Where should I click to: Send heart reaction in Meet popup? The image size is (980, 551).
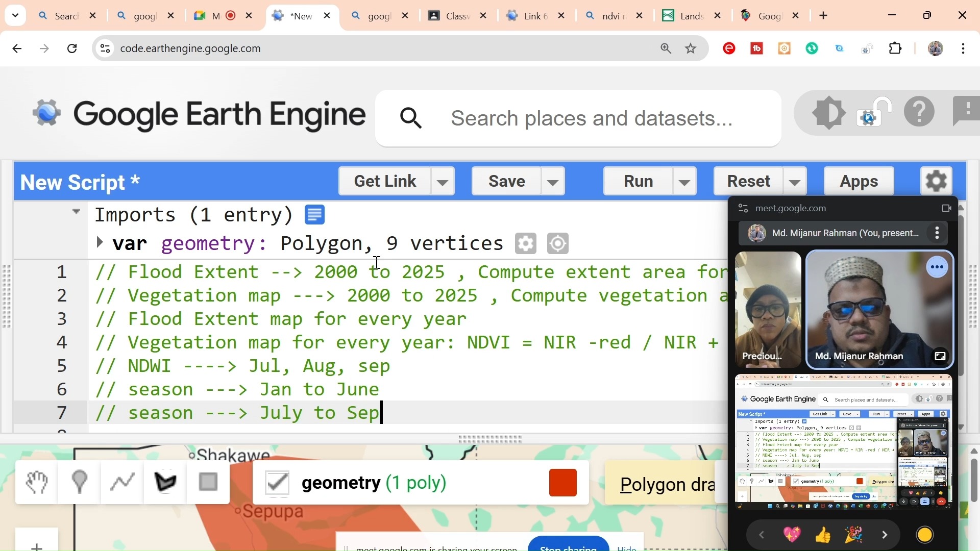(x=793, y=535)
